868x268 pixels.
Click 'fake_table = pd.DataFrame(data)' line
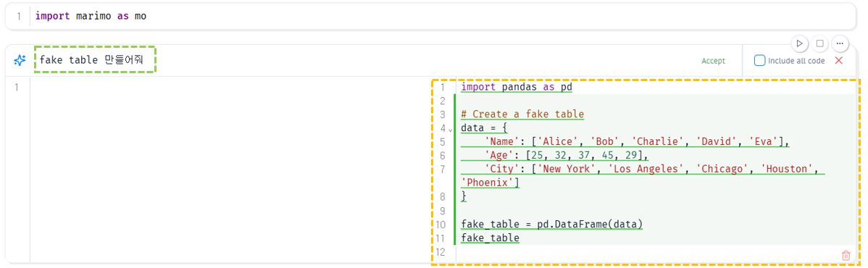point(551,225)
